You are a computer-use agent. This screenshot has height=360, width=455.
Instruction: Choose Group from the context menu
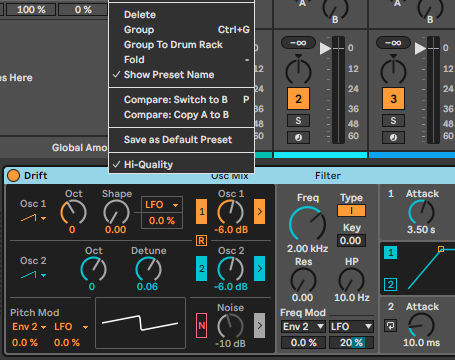coord(182,30)
